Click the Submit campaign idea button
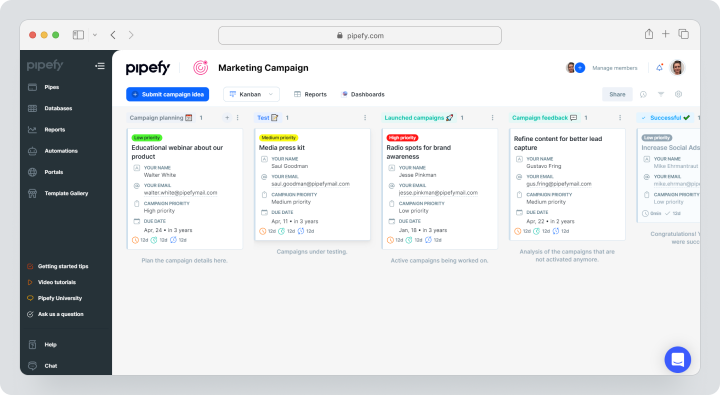The image size is (720, 395). click(168, 94)
